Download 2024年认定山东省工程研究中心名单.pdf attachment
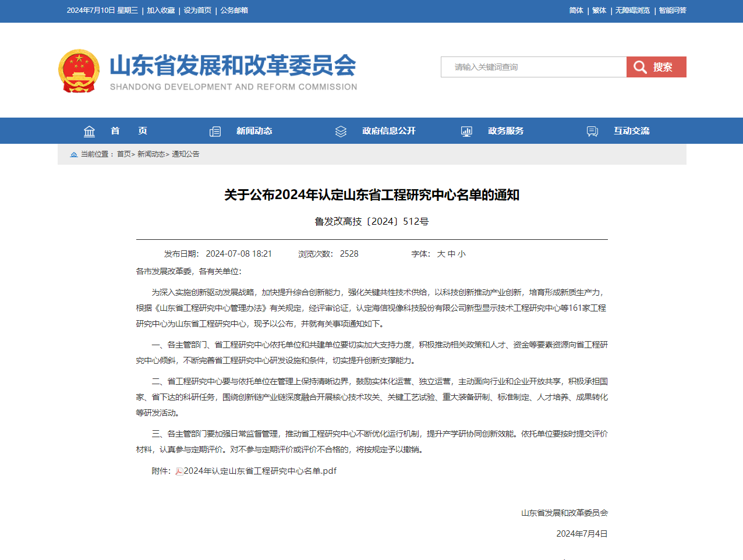The height and width of the screenshot is (560, 743). coord(260,471)
